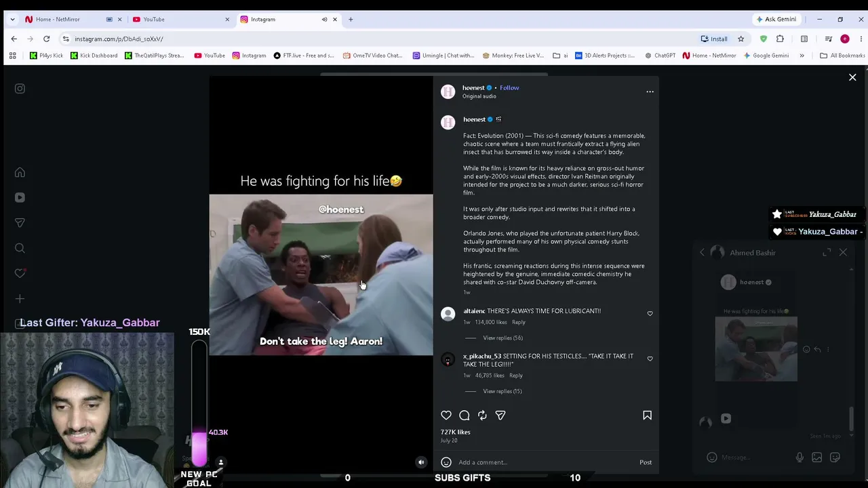This screenshot has height=488, width=868.
Task: Follow the hoenest account
Action: [x=509, y=87]
